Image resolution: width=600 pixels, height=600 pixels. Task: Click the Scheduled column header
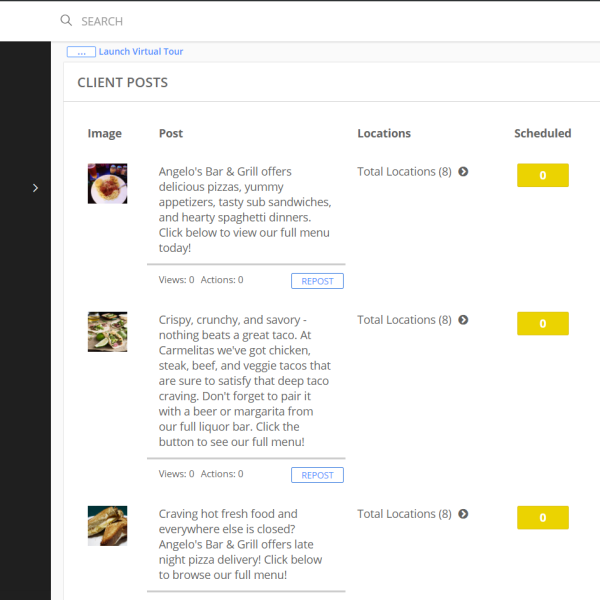[543, 133]
